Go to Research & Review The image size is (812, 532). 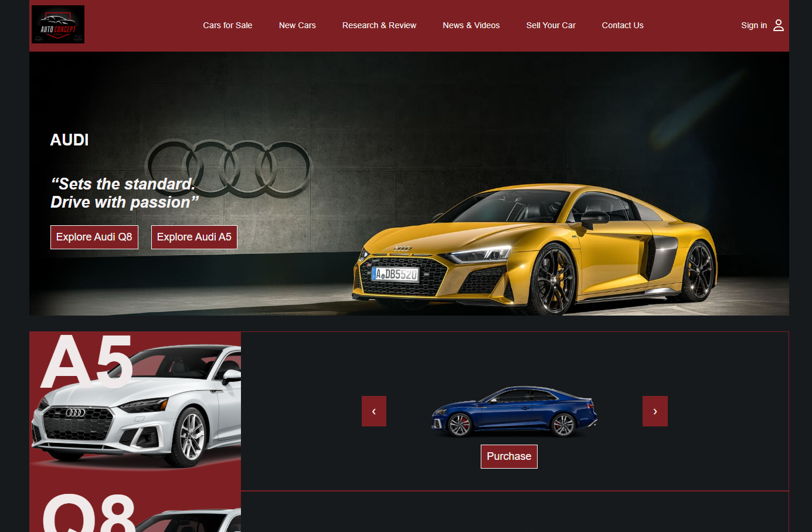(x=379, y=25)
